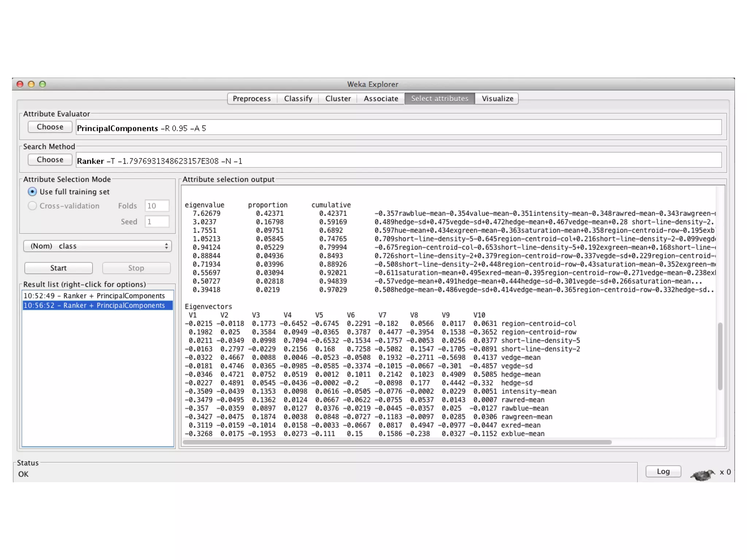Open the Classify tab
Viewport: 747px width, 560px height.
pyautogui.click(x=298, y=99)
